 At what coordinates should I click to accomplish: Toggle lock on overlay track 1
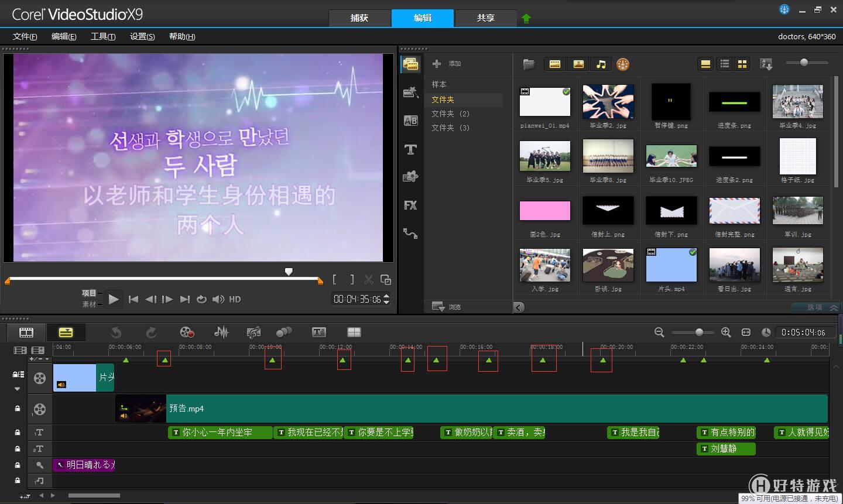(18, 409)
